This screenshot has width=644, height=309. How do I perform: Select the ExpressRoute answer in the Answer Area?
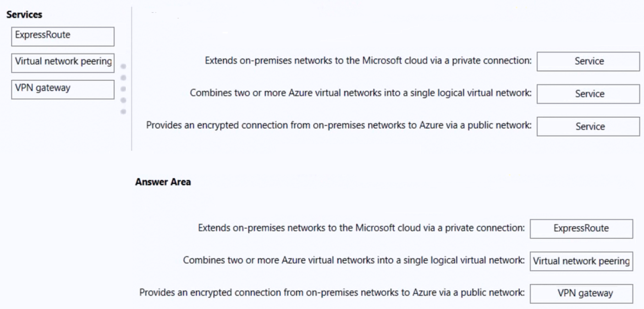pyautogui.click(x=581, y=228)
